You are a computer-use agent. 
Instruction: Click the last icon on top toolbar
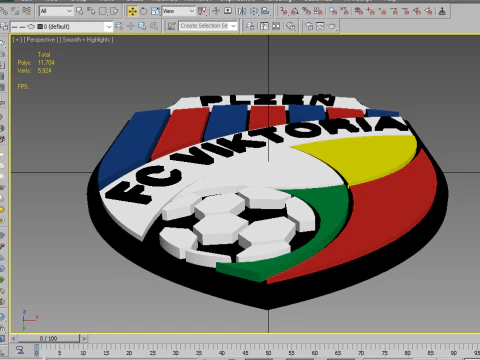442,11
